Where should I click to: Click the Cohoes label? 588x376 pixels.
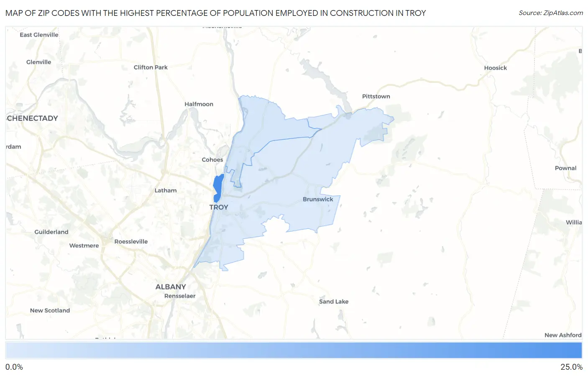(212, 160)
